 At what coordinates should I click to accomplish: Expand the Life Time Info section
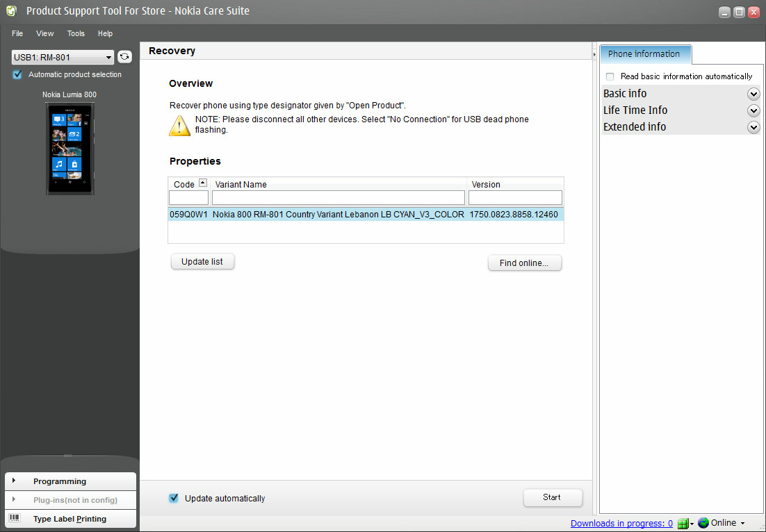point(753,110)
